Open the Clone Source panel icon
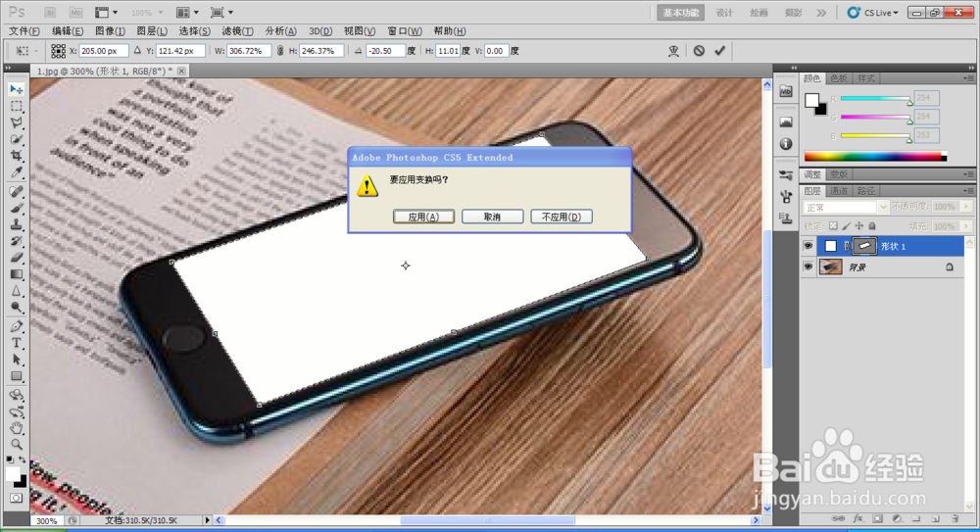The image size is (980, 532). click(786, 218)
